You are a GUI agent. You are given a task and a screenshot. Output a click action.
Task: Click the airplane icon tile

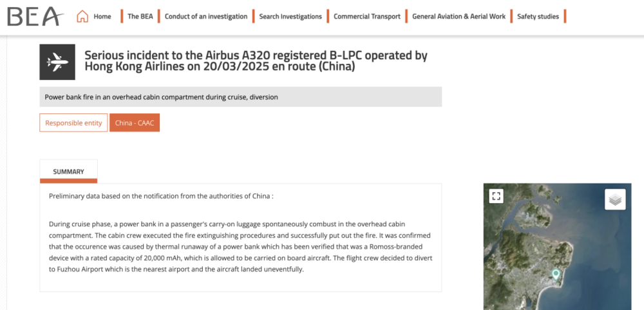click(x=57, y=62)
